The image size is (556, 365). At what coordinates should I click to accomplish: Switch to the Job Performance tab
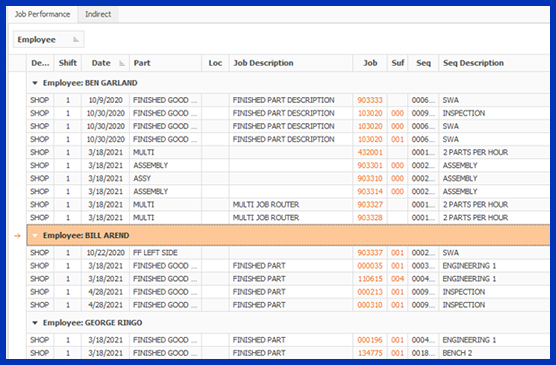[x=42, y=15]
